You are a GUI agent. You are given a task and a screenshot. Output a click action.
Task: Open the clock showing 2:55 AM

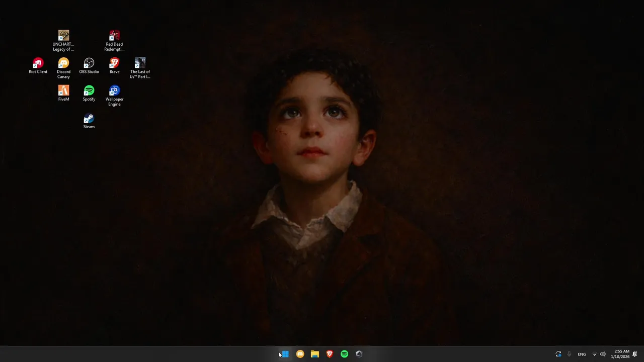point(620,354)
